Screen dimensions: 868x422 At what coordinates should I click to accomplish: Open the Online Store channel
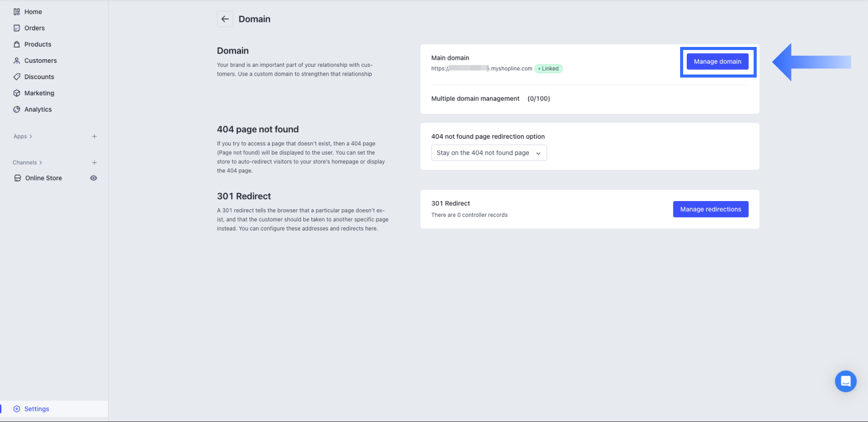click(43, 178)
